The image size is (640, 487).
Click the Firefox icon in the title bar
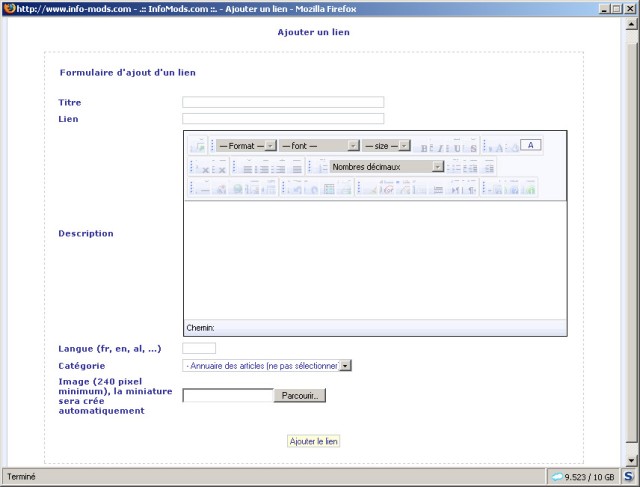10,8
